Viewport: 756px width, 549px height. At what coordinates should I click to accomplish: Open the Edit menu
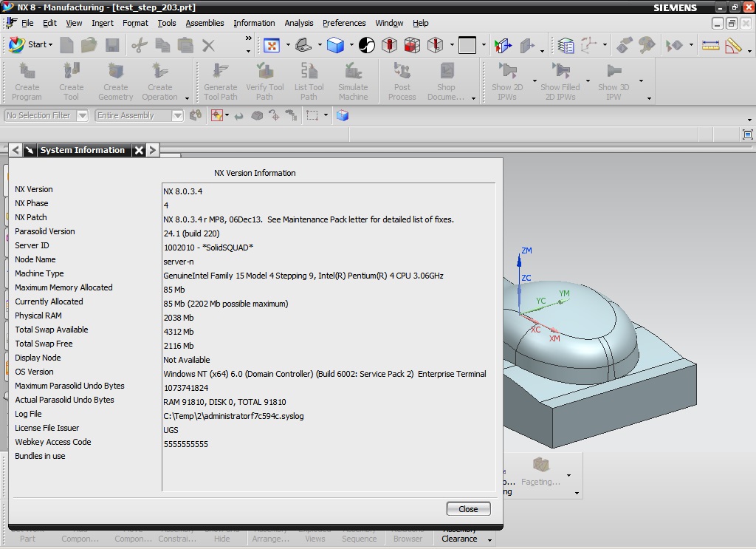49,23
